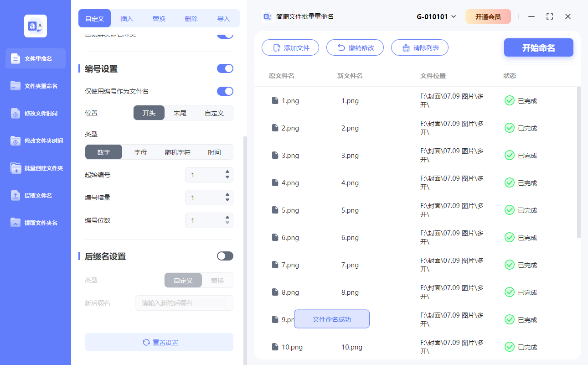
Task: Open 提取文件名 in the sidebar
Action: click(36, 195)
